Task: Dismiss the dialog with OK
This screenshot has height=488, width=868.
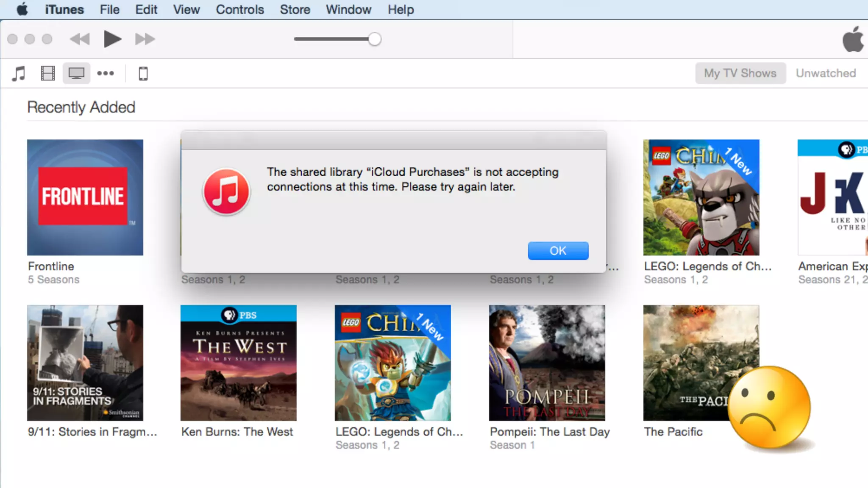Action: [x=558, y=251]
